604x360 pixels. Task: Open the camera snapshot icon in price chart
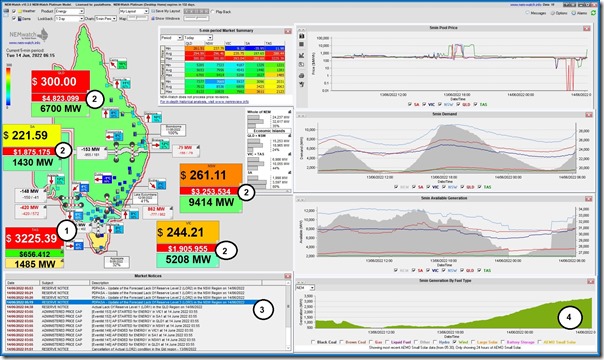(302, 36)
